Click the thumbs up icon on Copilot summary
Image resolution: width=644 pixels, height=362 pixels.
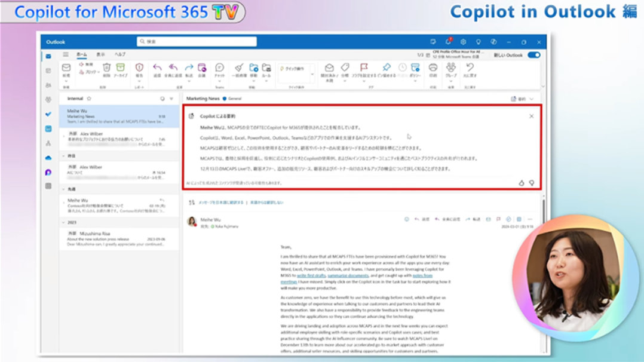click(522, 183)
